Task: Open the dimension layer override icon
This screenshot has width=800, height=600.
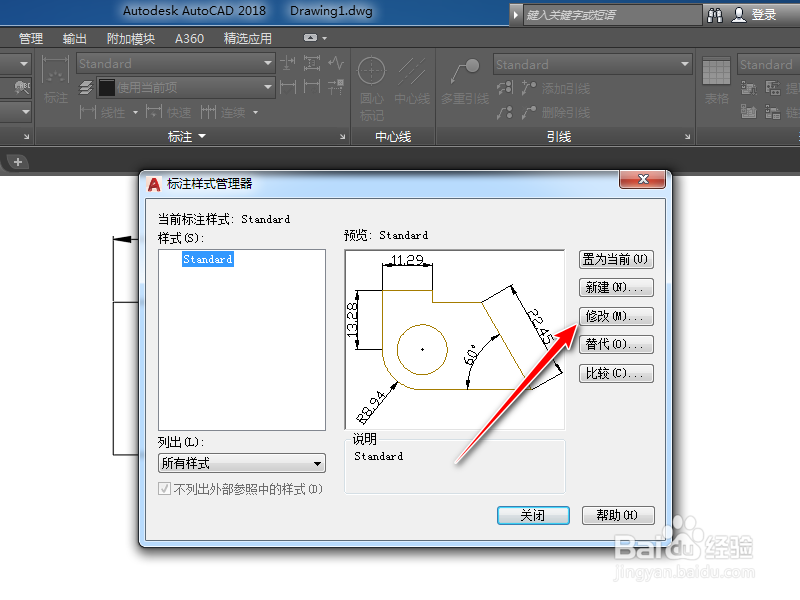Action: (x=86, y=88)
